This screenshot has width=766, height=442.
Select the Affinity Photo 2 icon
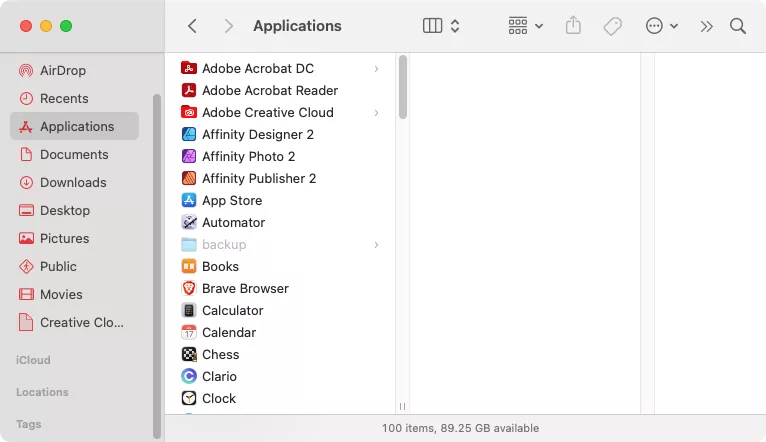[189, 156]
